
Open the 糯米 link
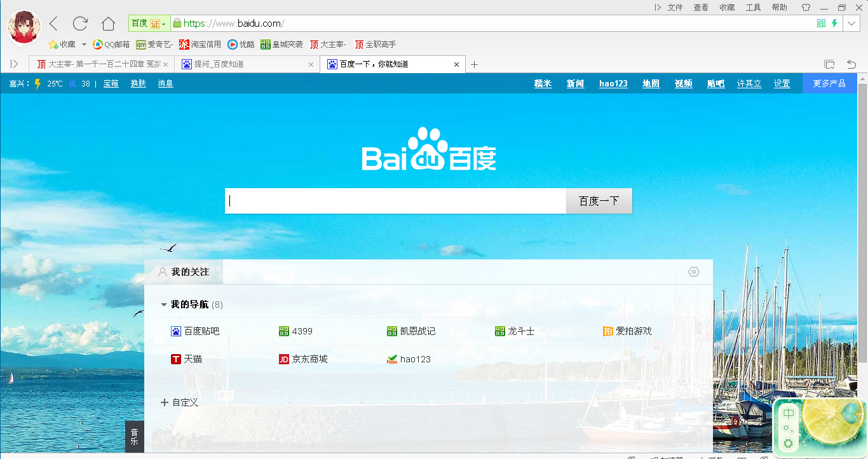(x=543, y=83)
